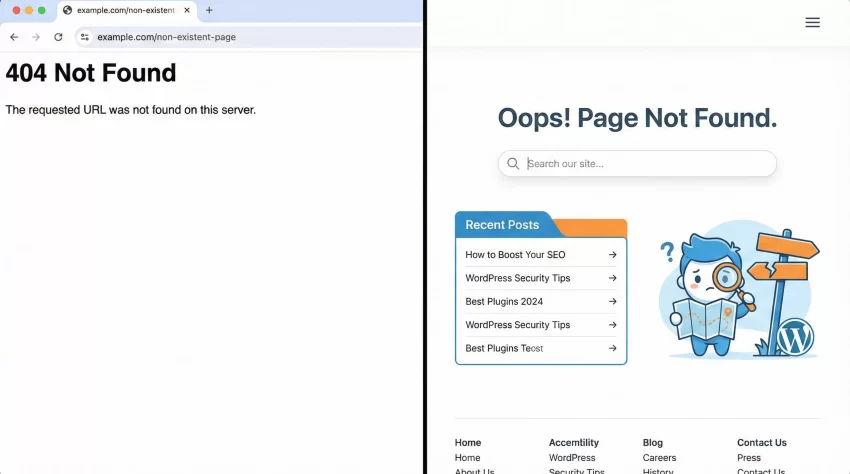Click arrow beside How to Boost Your SEO
850x474 pixels.
[612, 254]
